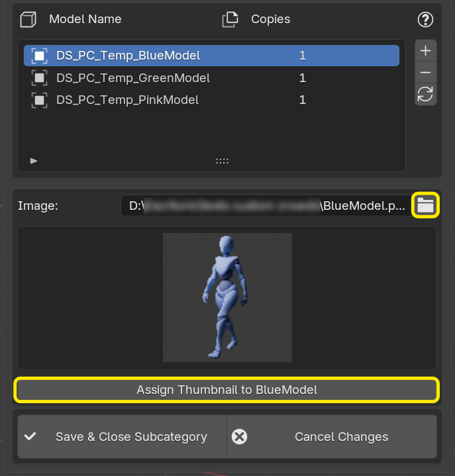The height and width of the screenshot is (476, 455).
Task: Remove the selected model with the minus button
Action: (425, 73)
